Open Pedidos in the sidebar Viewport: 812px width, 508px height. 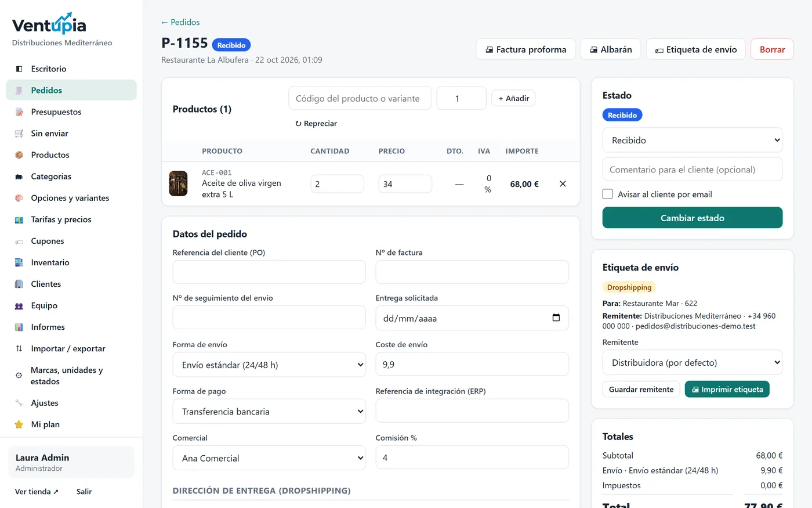tap(71, 91)
